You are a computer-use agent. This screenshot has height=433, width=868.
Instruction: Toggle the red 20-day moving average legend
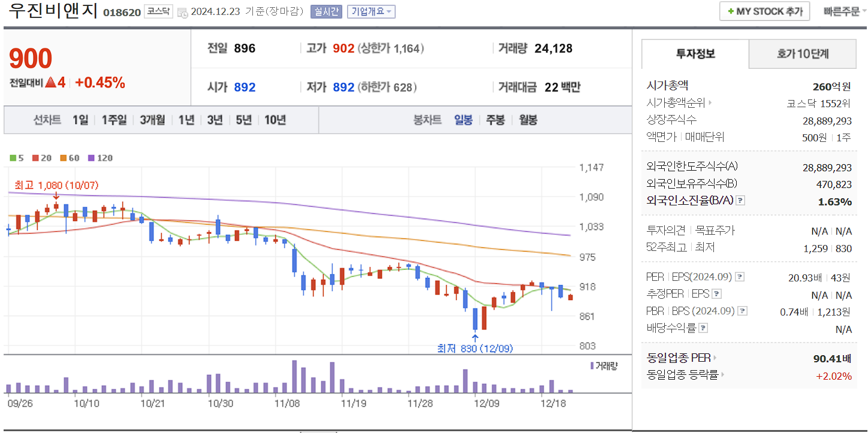(36, 158)
